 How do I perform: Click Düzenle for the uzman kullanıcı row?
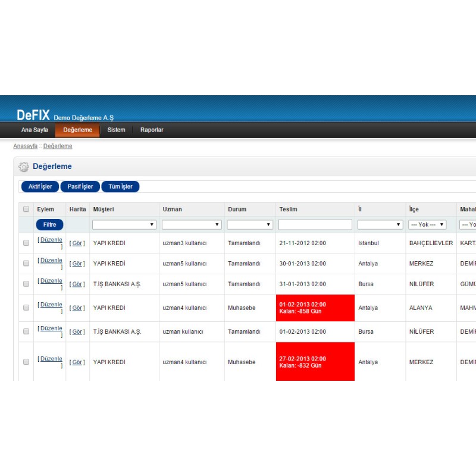point(51,328)
